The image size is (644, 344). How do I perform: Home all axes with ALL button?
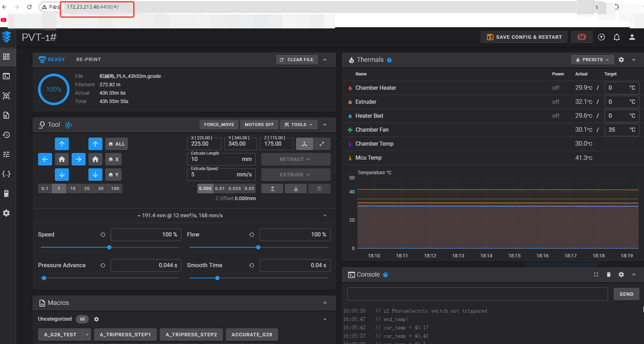(116, 144)
